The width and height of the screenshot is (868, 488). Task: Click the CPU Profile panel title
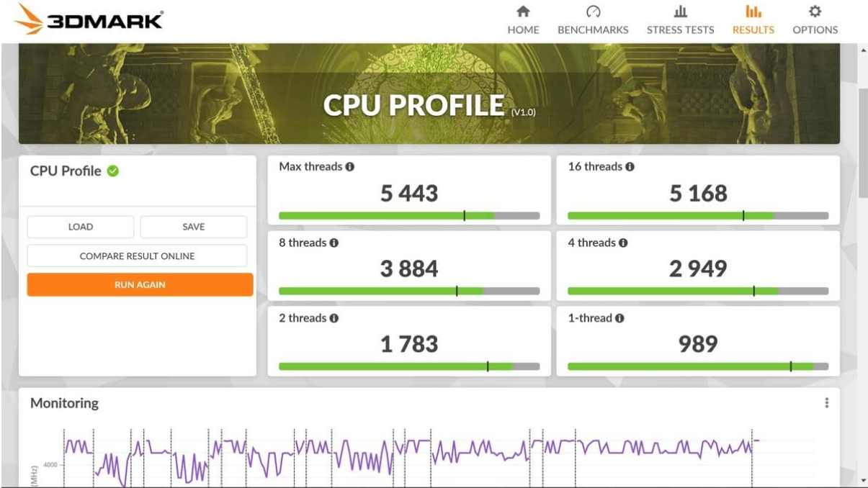point(66,171)
